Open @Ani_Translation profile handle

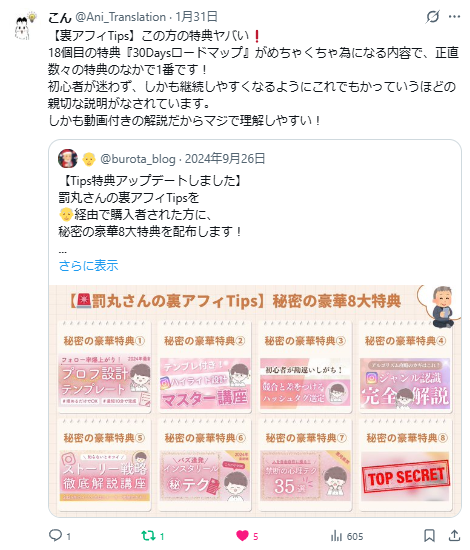coord(121,17)
